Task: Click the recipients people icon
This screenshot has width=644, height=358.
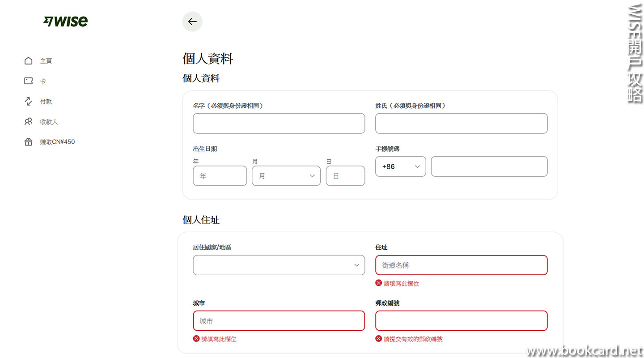Action: click(x=29, y=122)
